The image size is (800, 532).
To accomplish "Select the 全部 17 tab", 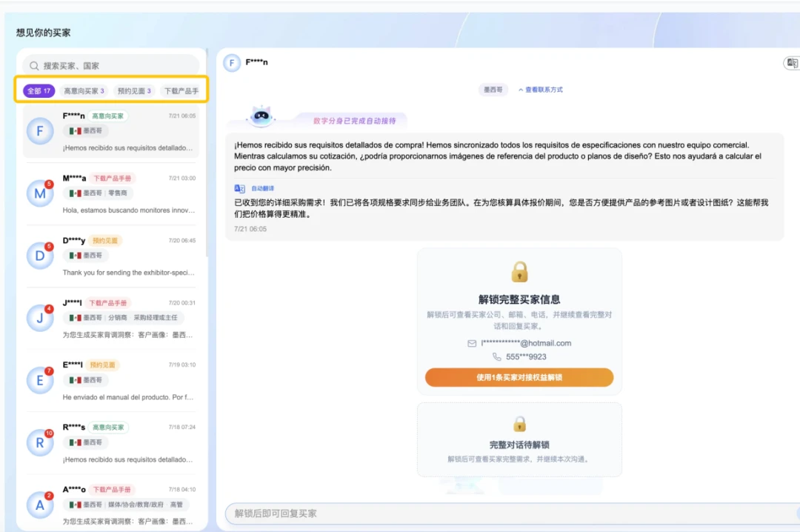I will 39,91.
